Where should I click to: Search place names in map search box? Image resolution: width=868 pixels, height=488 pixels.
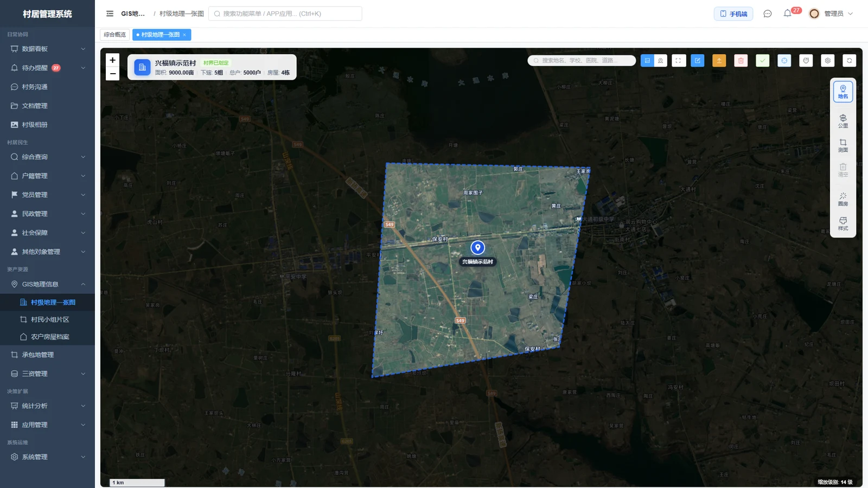pyautogui.click(x=582, y=61)
